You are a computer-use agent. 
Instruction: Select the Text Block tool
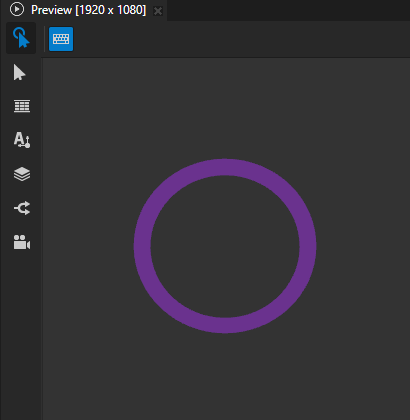pos(22,140)
